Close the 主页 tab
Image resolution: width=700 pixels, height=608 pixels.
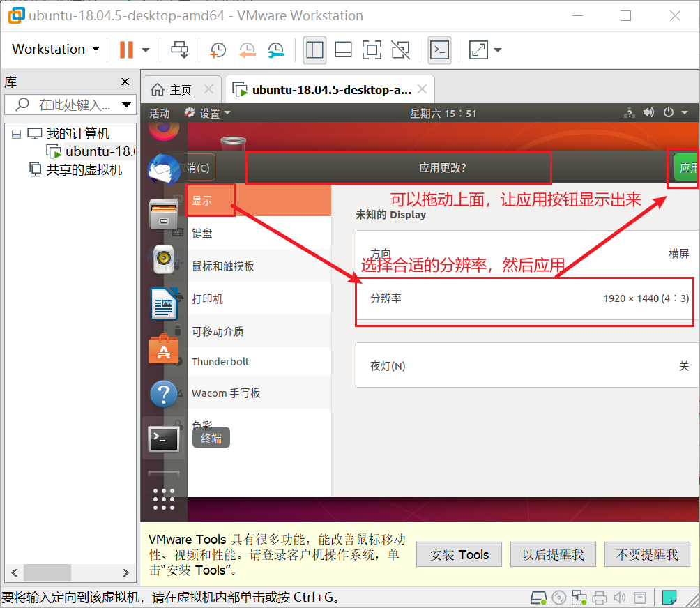208,89
